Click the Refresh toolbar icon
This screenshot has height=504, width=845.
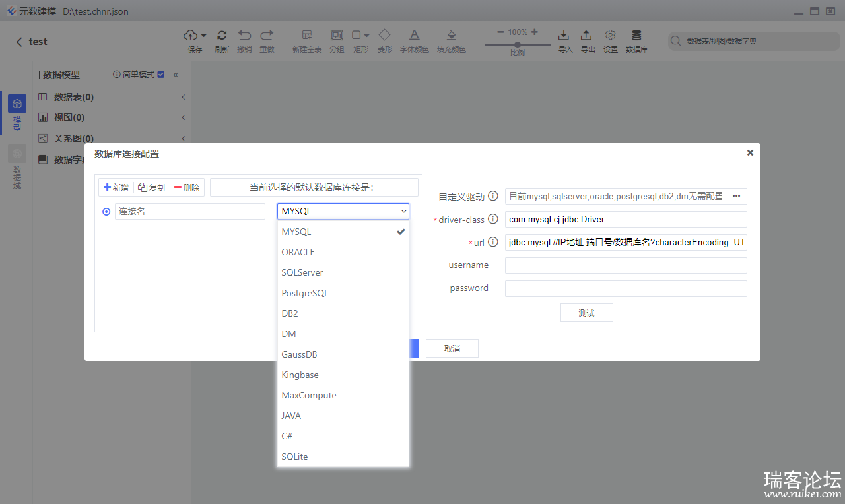tap(222, 35)
